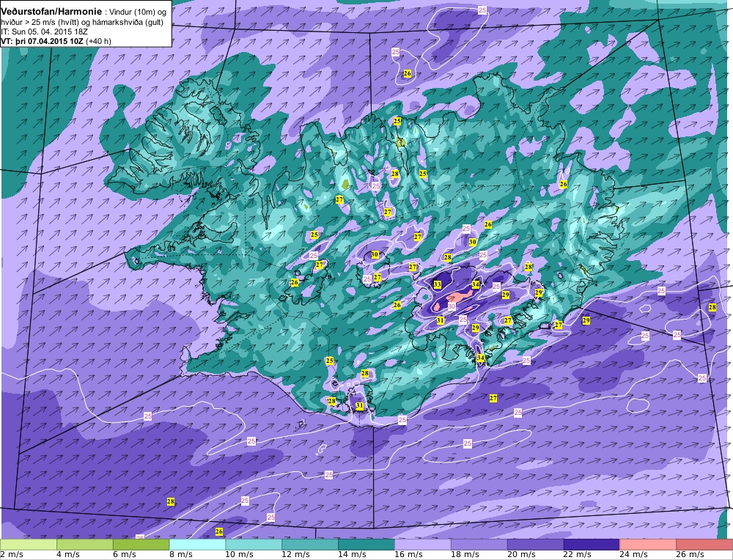Click the pink high-wind area on the glacier

point(459,296)
